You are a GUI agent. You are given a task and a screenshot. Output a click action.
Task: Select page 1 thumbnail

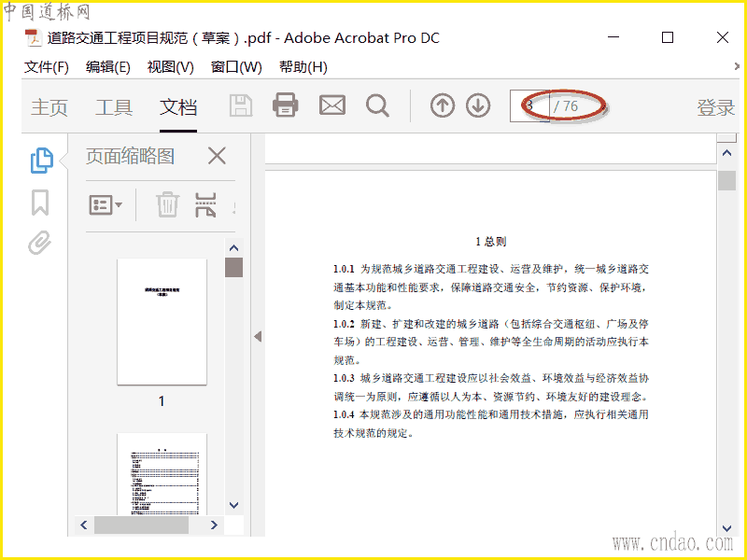(162, 321)
